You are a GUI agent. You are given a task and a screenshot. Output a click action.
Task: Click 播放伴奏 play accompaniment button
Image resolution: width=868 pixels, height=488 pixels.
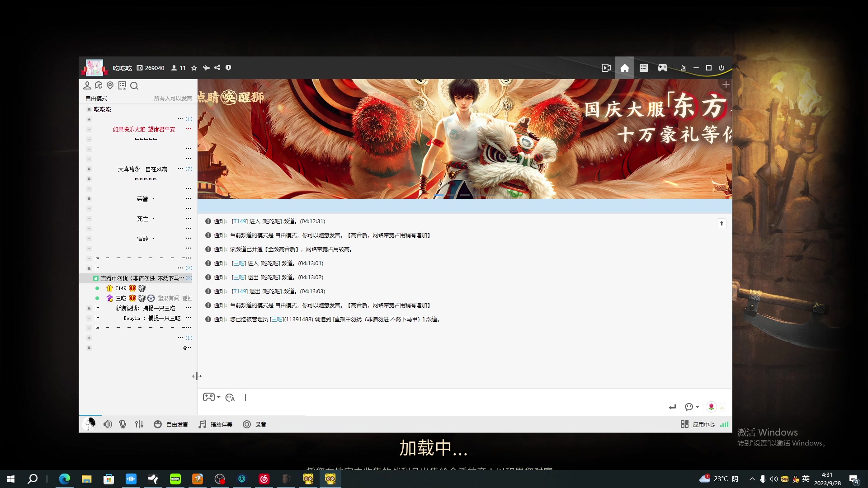(x=216, y=424)
